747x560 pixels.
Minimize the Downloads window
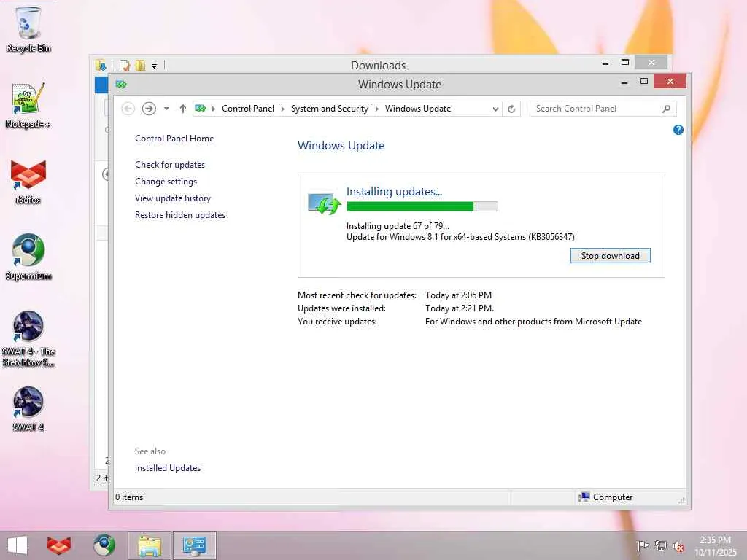point(605,63)
